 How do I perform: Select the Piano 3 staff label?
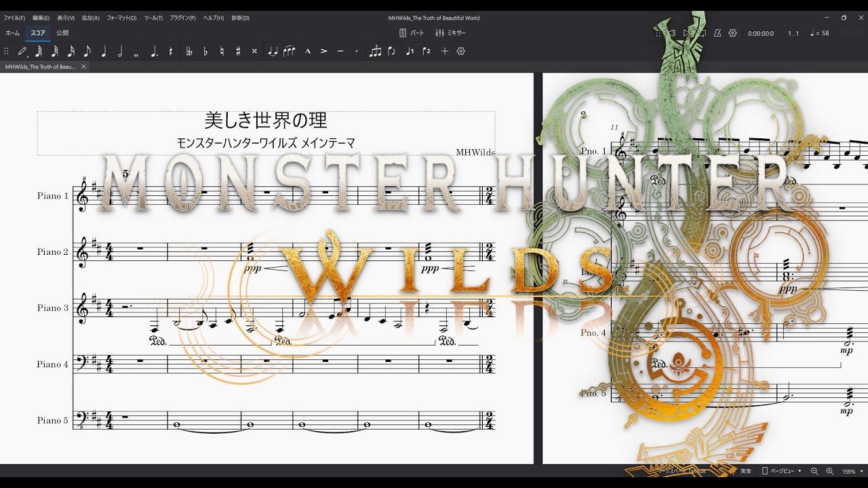(53, 308)
